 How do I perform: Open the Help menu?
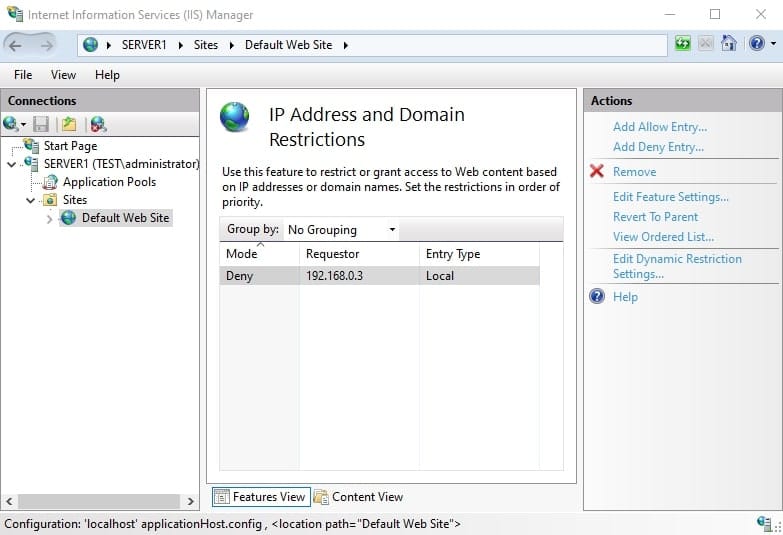(x=107, y=75)
